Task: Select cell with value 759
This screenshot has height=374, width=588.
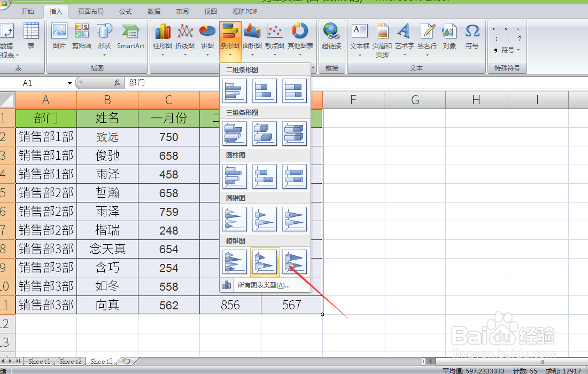Action: 169,212
